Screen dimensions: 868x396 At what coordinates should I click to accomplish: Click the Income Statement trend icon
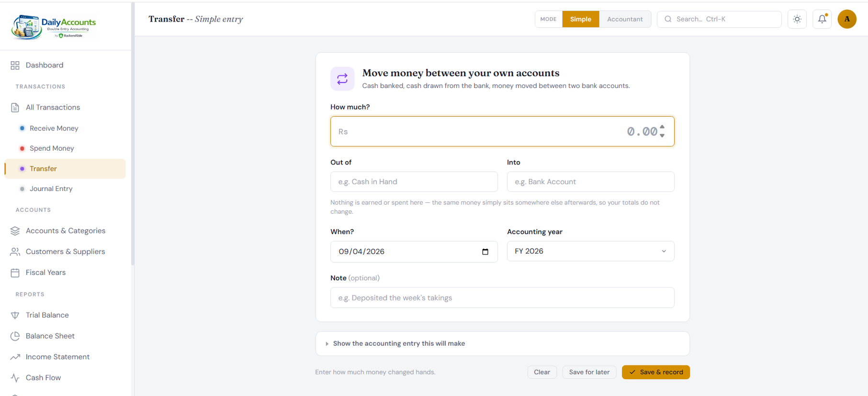[x=15, y=357]
